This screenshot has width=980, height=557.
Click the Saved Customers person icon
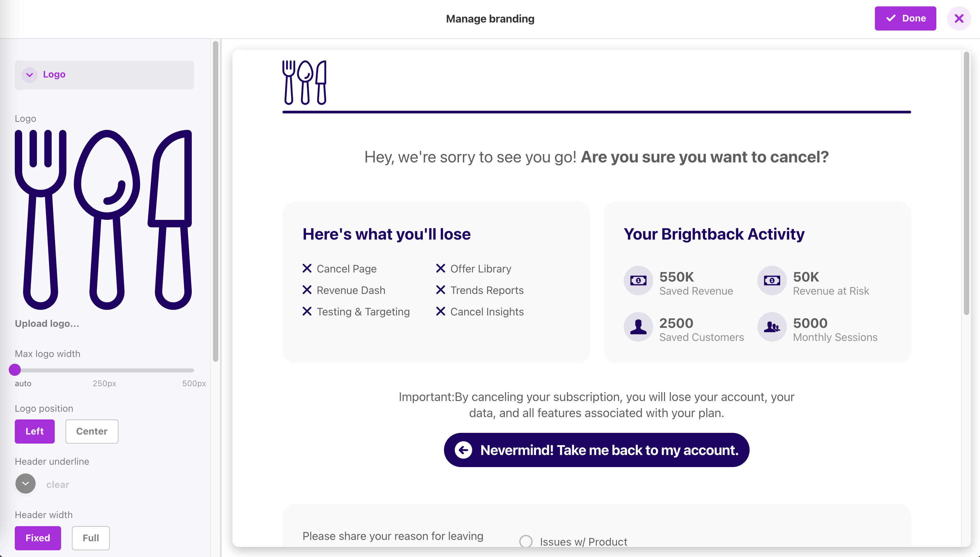point(638,327)
